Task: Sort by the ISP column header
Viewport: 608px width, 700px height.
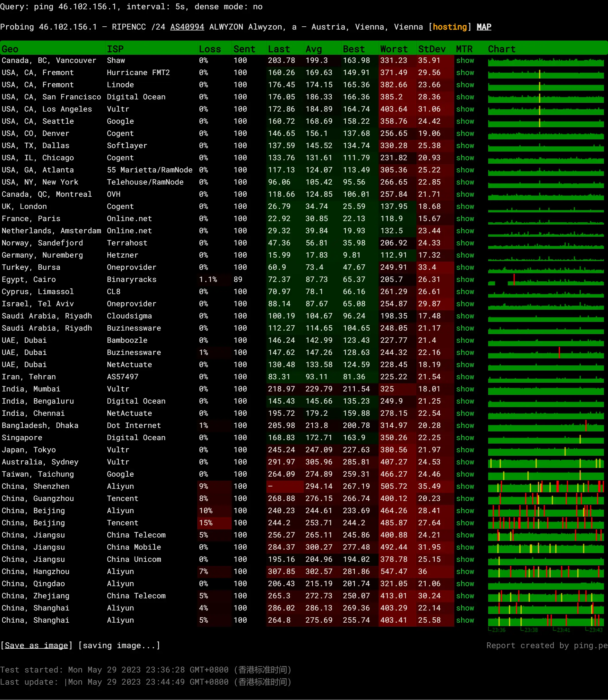Action: (115, 49)
